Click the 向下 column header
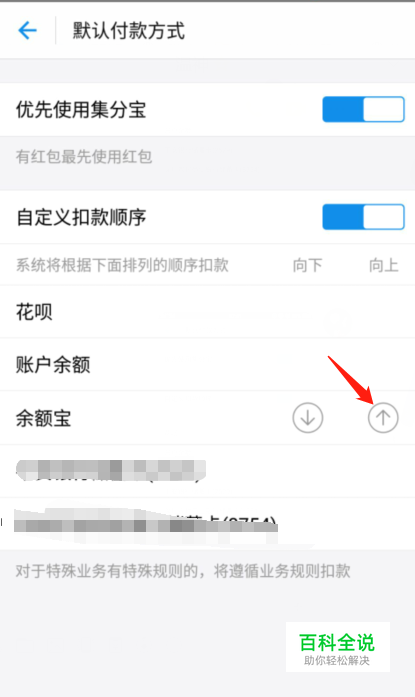Image resolution: width=415 pixels, height=697 pixels. 307,265
